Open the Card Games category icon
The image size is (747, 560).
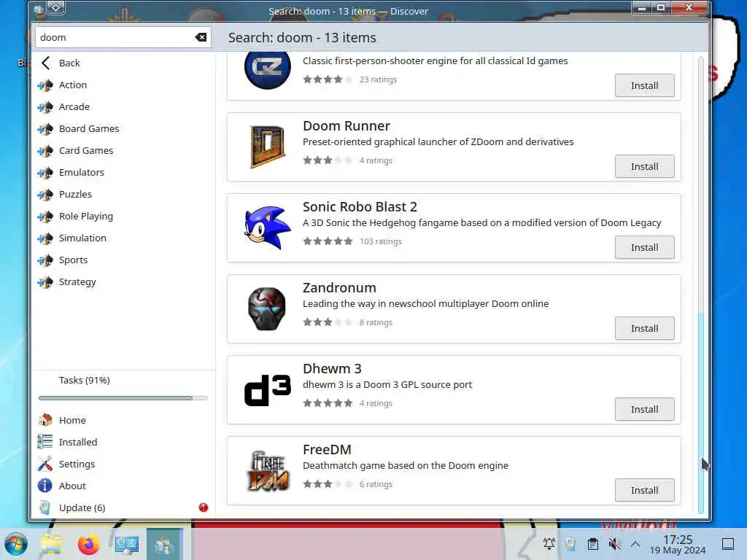pos(45,151)
